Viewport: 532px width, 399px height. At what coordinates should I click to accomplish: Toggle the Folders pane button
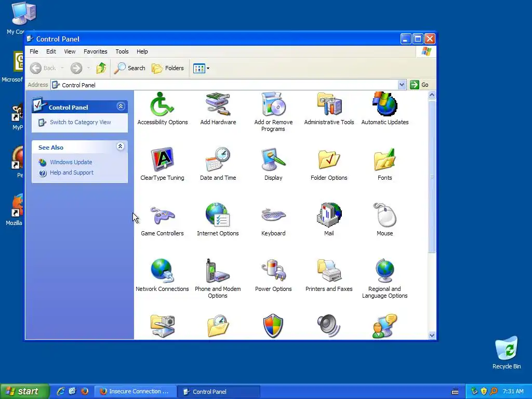168,68
